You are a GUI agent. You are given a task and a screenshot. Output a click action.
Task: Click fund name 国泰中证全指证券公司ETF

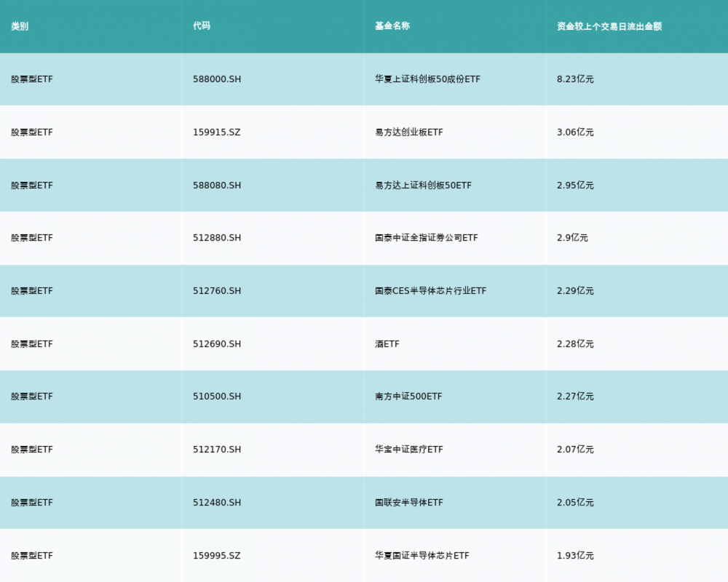click(x=426, y=238)
